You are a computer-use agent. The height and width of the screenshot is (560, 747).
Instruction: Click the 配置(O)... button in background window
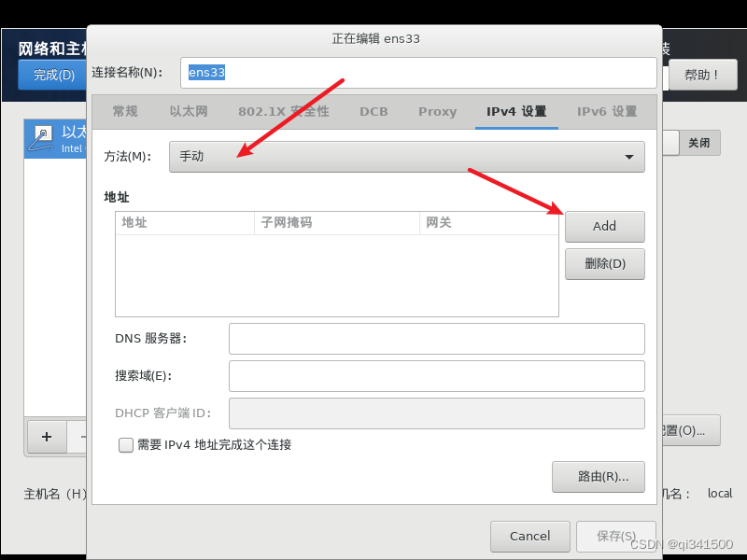(691, 430)
